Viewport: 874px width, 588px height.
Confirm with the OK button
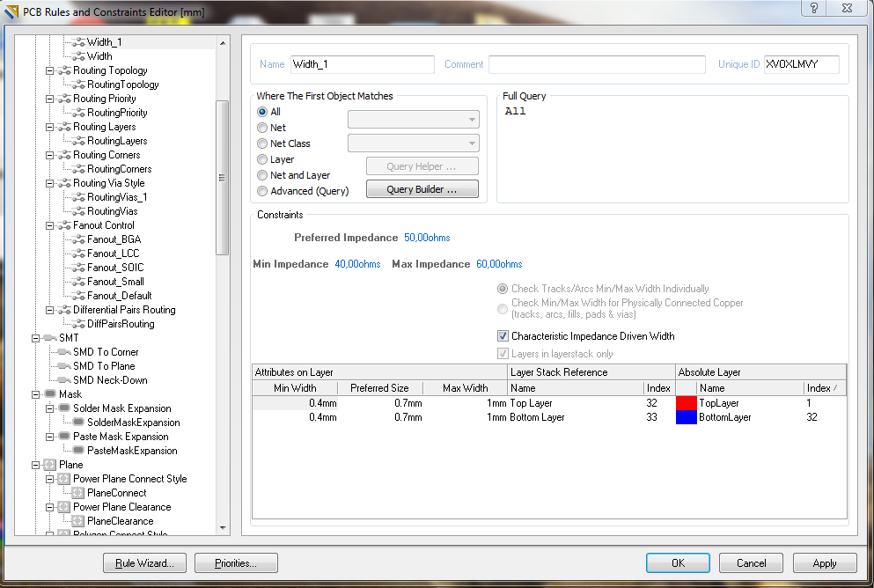click(678, 563)
